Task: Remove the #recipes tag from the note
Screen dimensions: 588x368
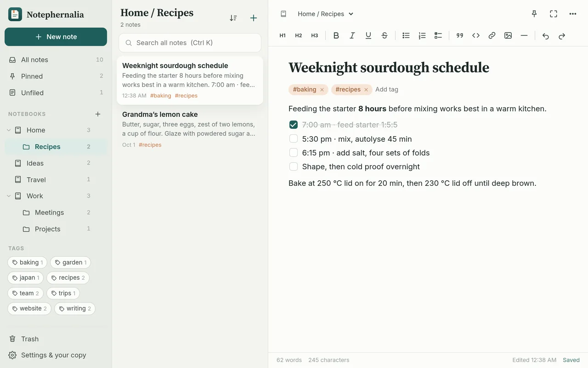Action: [366, 90]
